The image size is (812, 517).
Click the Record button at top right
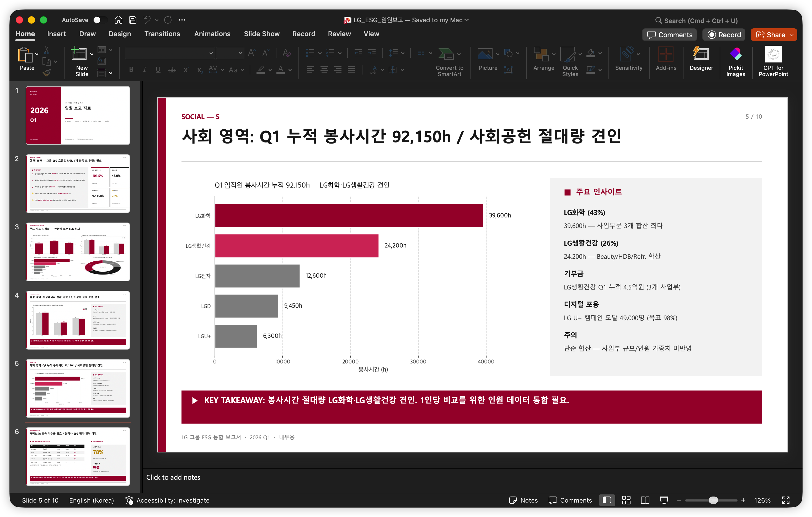[x=724, y=35]
